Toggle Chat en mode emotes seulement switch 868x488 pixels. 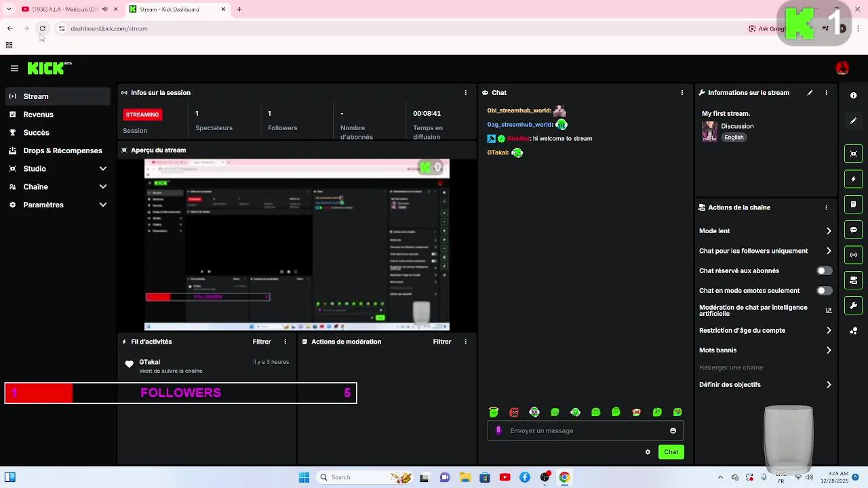click(x=824, y=291)
